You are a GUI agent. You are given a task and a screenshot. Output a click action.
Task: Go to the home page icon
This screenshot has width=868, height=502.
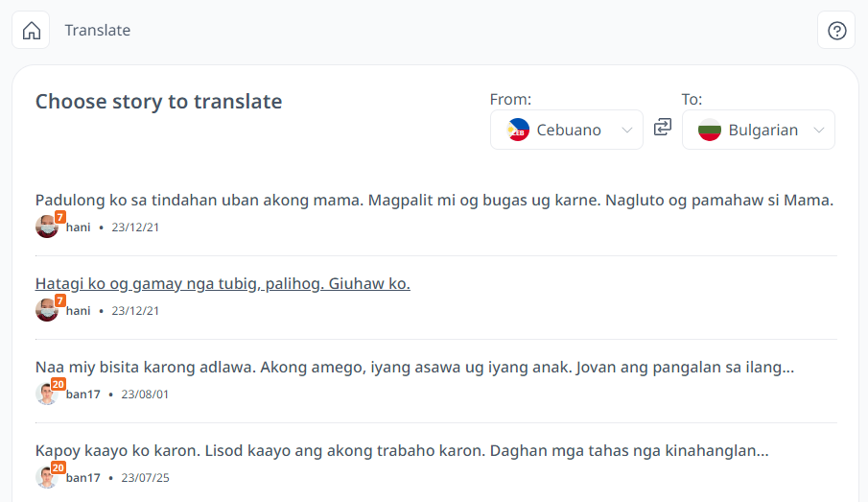[x=31, y=30]
